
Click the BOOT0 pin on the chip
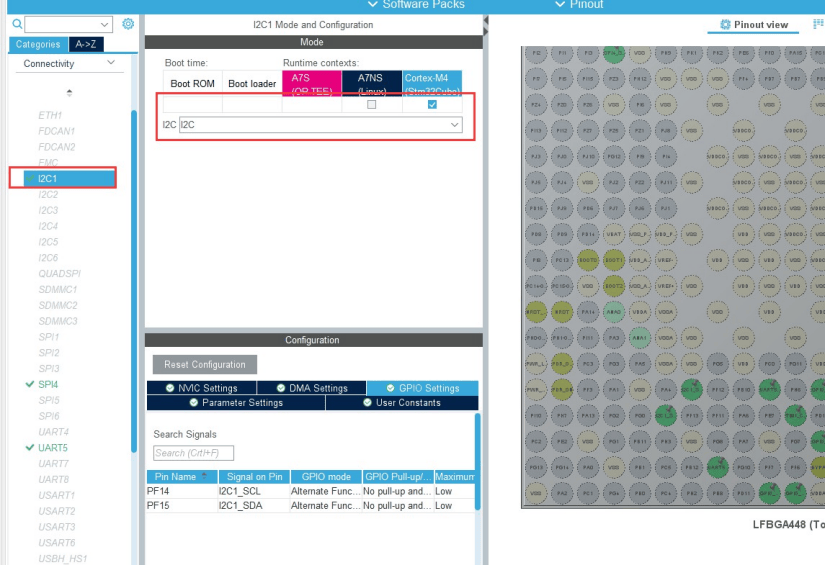[x=588, y=260]
